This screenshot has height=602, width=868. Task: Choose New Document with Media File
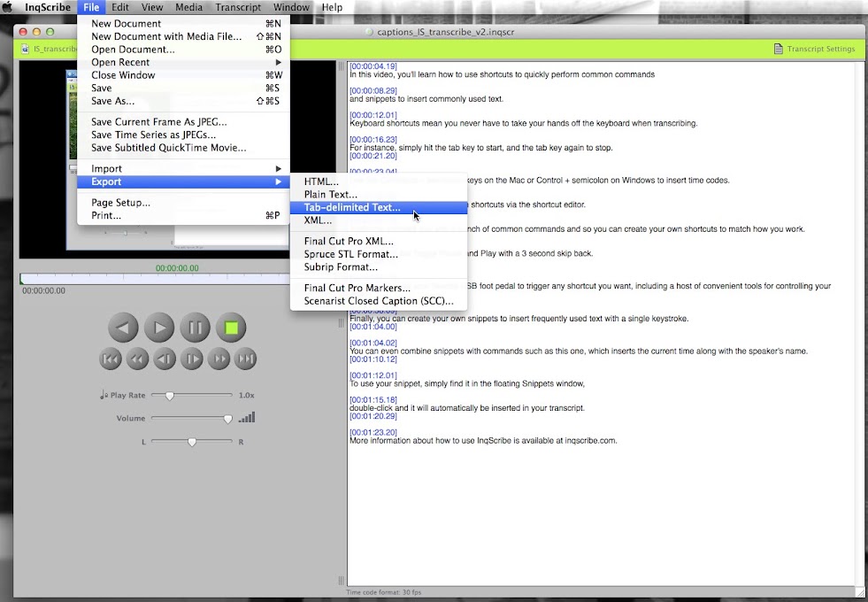coord(183,36)
